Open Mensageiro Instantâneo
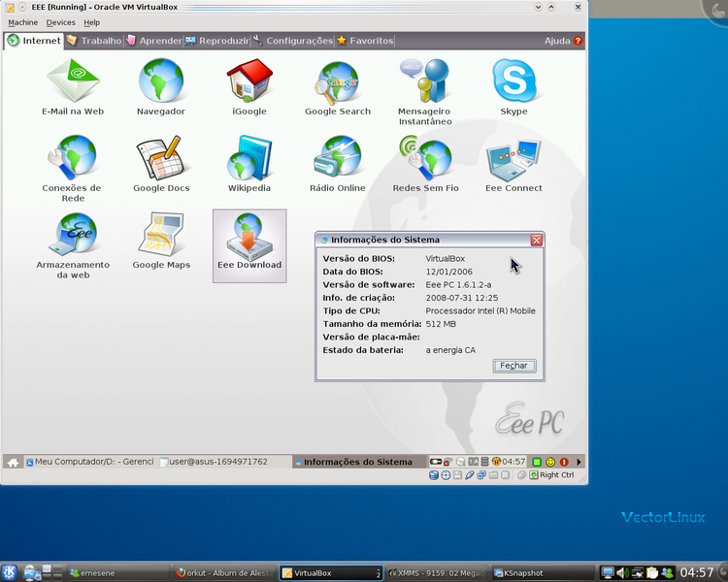 point(425,92)
